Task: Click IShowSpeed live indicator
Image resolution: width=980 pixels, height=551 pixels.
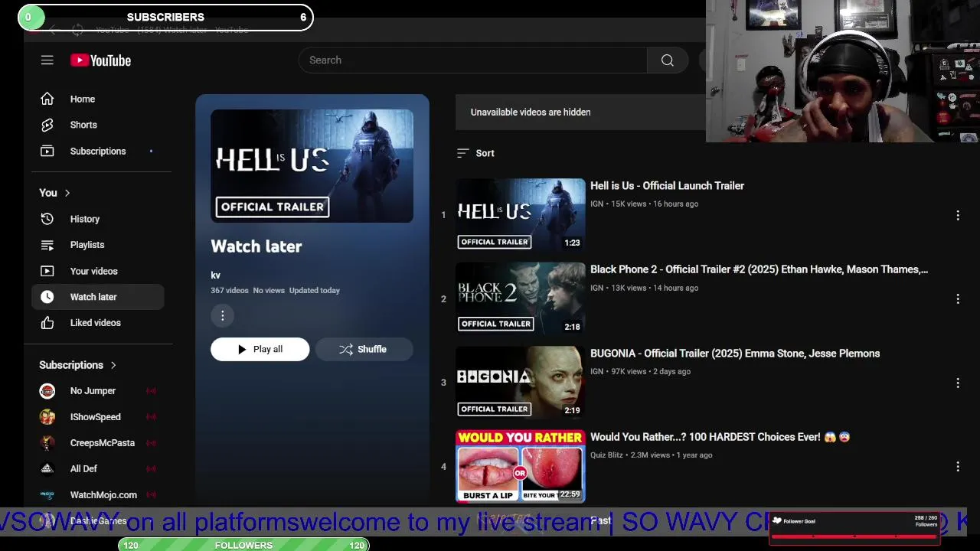Action: [151, 417]
